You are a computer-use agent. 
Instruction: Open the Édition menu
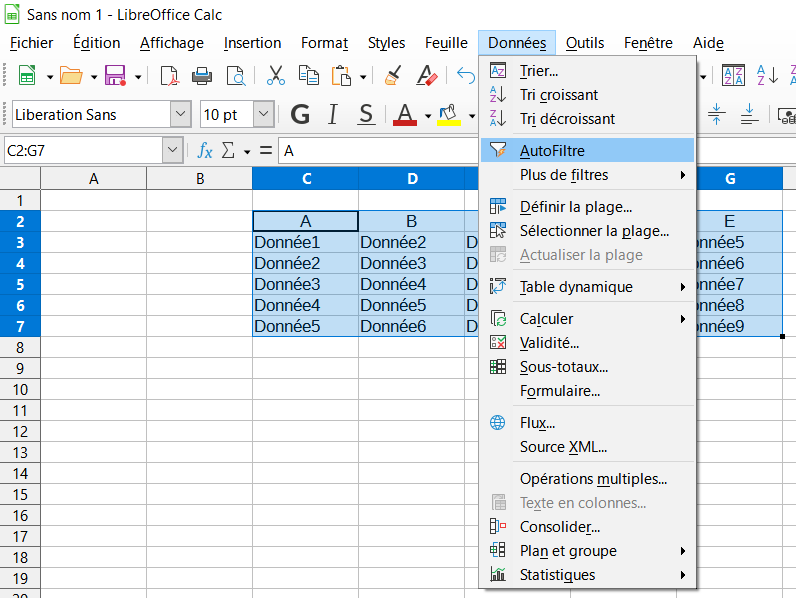point(96,43)
